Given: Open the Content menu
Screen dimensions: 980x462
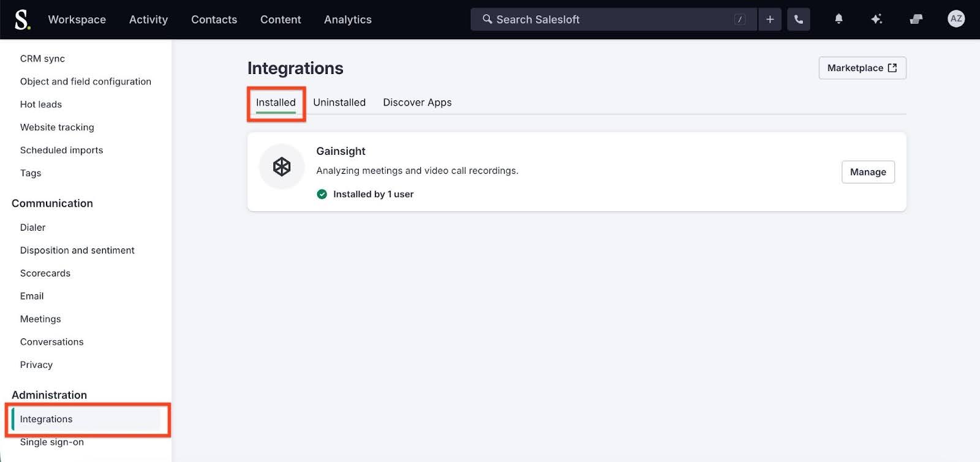Looking at the screenshot, I should click(281, 20).
